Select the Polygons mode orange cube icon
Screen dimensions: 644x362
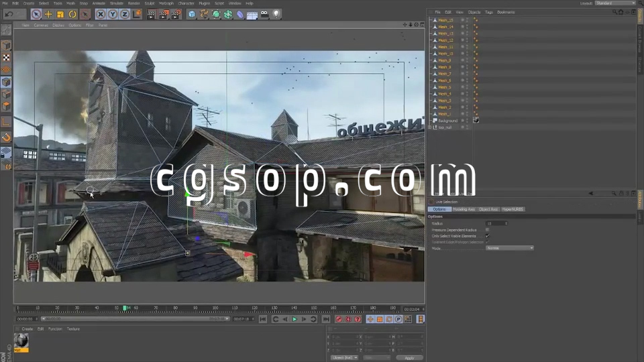click(6, 107)
